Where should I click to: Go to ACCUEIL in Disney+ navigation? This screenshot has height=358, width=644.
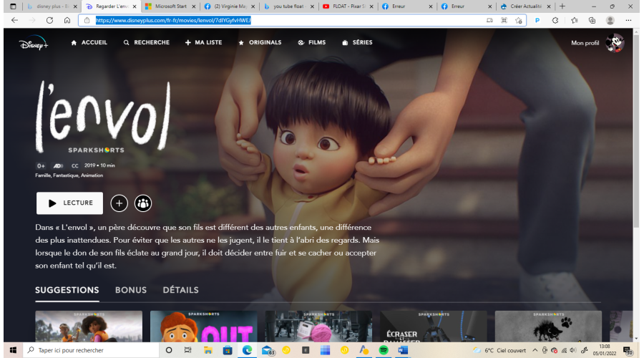coord(89,42)
